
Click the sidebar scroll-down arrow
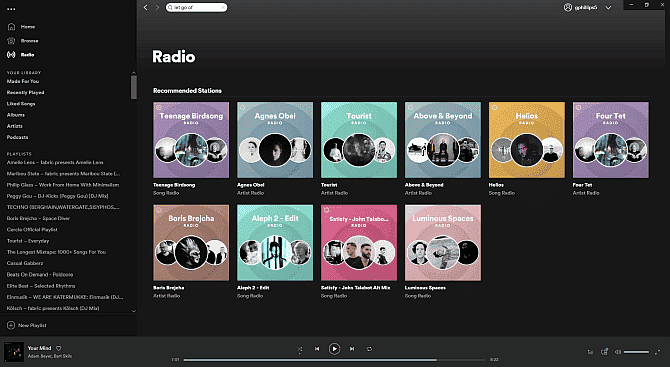click(134, 311)
